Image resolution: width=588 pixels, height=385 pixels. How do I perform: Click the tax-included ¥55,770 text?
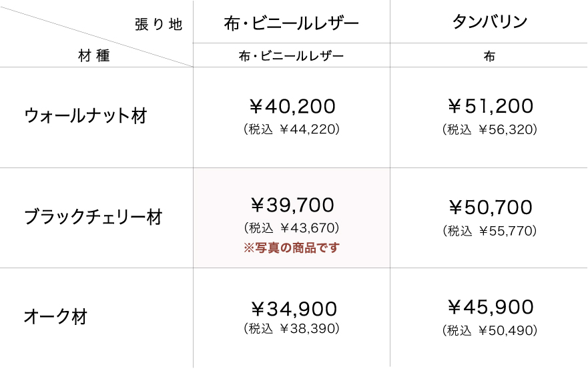click(x=490, y=231)
